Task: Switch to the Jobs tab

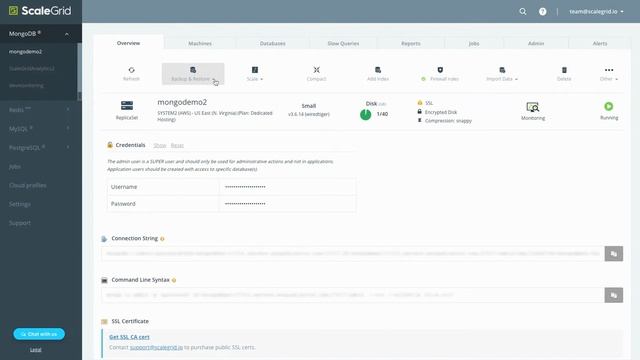Action: (474, 43)
